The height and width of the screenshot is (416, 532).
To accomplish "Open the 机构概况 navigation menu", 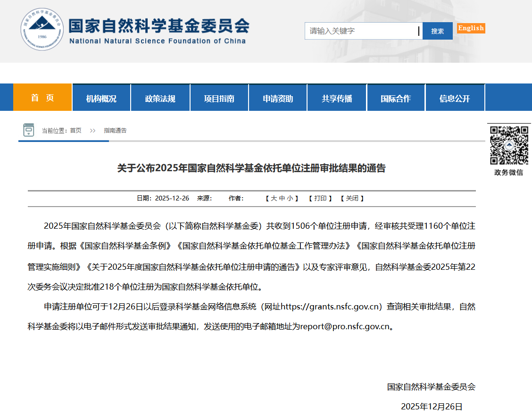I will pyautogui.click(x=101, y=99).
